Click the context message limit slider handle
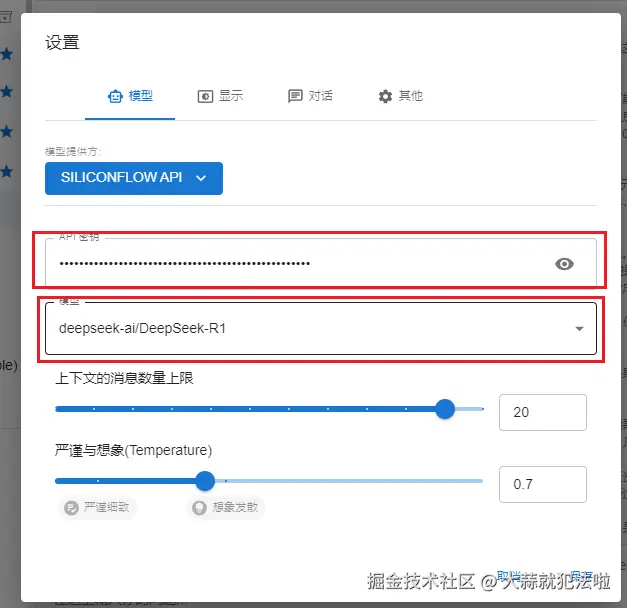627x608 pixels. [x=445, y=409]
